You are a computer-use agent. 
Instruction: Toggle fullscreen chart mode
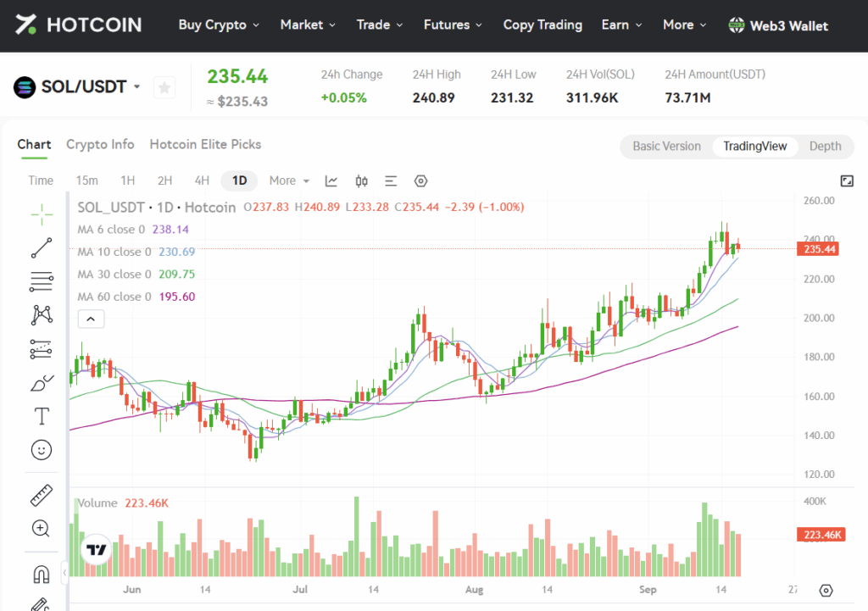847,181
